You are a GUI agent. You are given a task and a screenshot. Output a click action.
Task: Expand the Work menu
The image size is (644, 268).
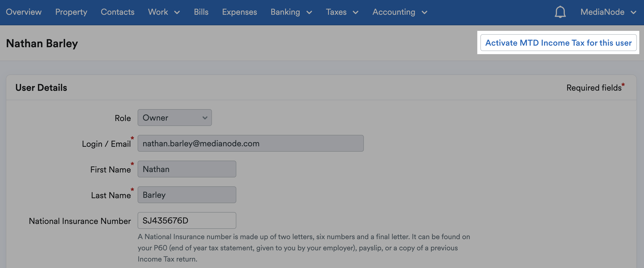tap(164, 12)
